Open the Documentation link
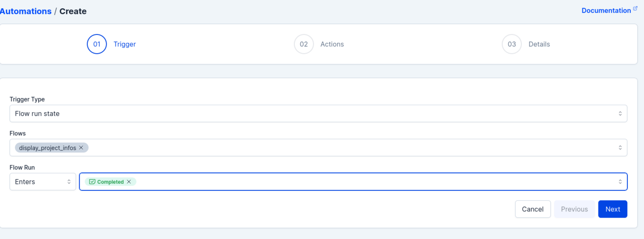644x239 pixels. (x=606, y=10)
